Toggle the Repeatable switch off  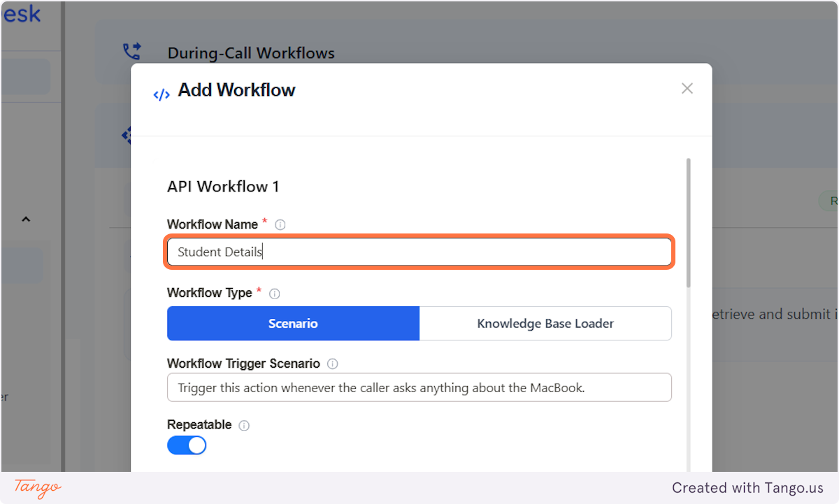click(187, 445)
